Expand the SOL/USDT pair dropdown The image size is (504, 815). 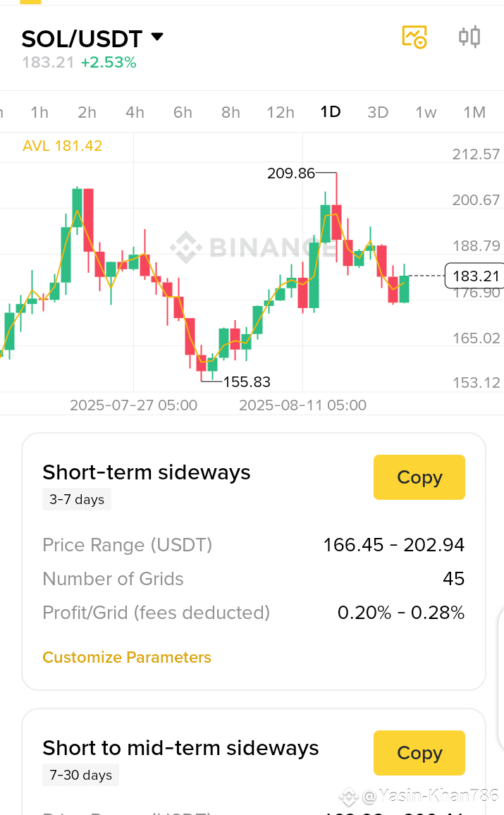157,37
